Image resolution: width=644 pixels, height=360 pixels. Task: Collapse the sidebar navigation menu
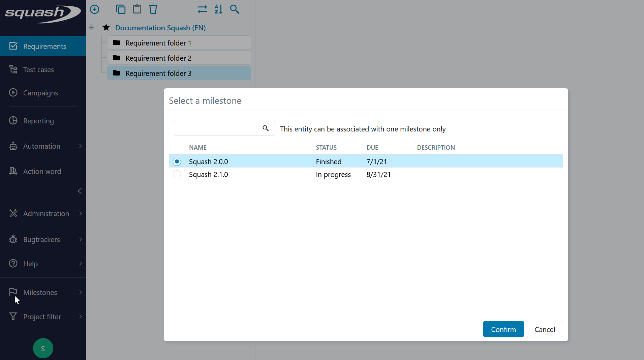pyautogui.click(x=80, y=191)
